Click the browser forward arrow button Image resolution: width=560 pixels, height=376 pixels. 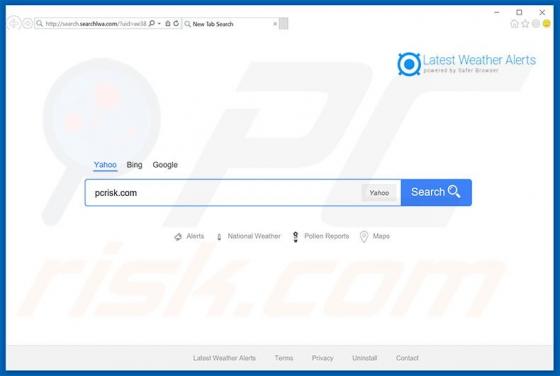pyautogui.click(x=28, y=24)
